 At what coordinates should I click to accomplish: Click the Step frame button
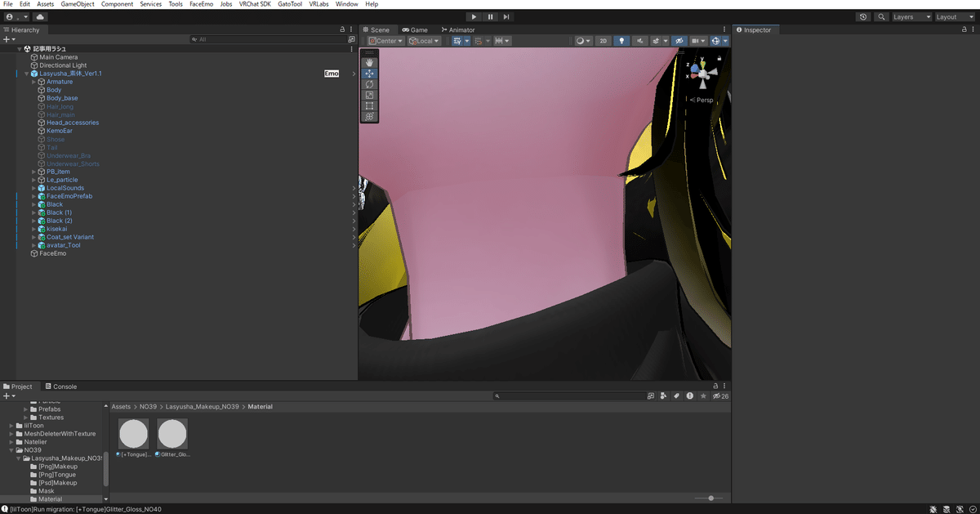506,16
